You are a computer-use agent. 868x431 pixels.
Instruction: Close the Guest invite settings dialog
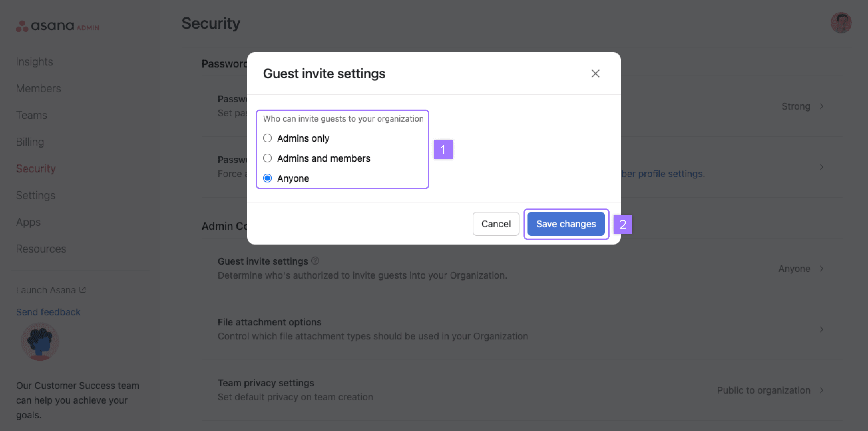pos(595,73)
